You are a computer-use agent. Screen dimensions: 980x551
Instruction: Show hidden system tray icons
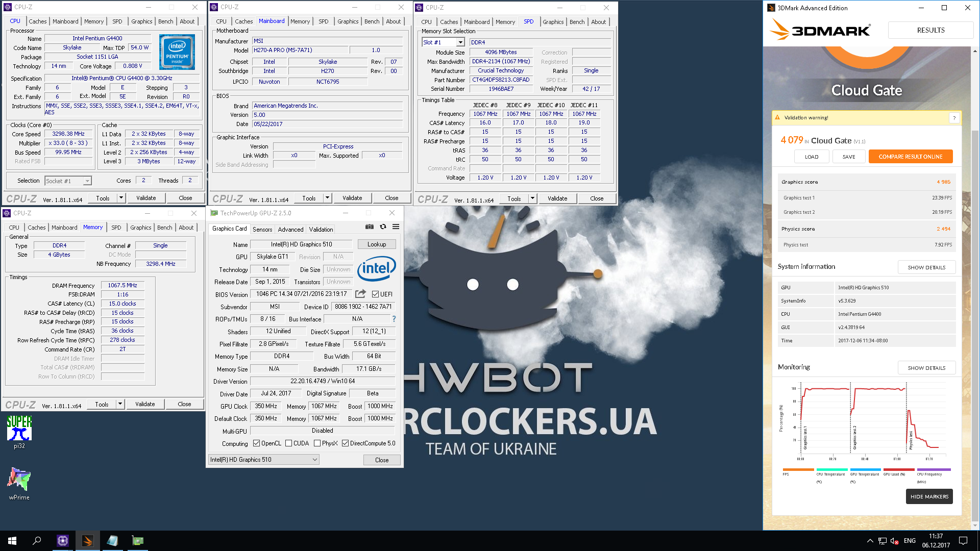tap(870, 541)
